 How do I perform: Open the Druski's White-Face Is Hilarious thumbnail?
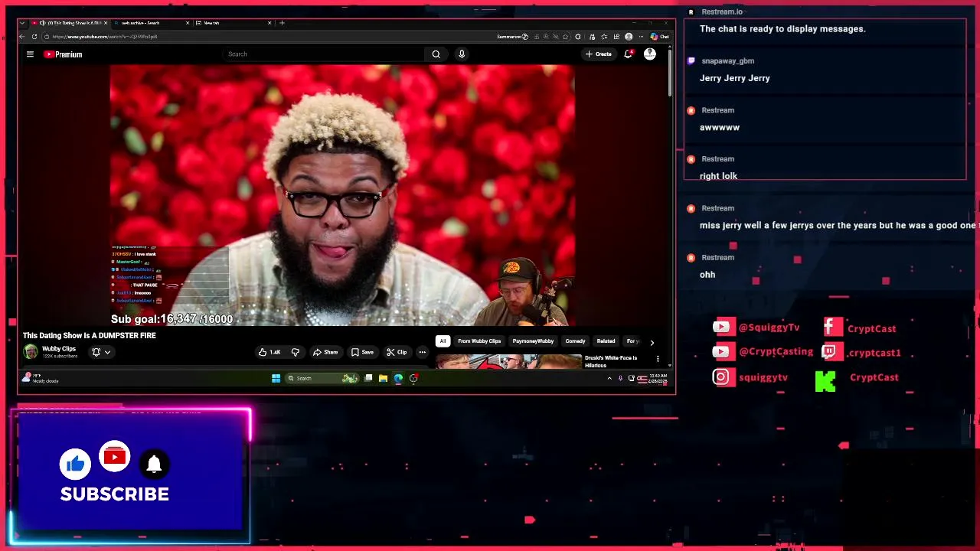point(509,361)
